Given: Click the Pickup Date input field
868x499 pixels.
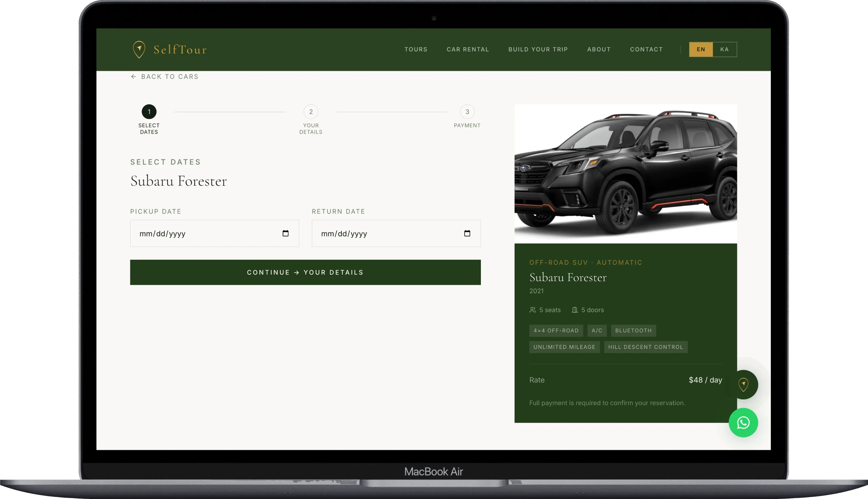Looking at the screenshot, I should coord(215,233).
